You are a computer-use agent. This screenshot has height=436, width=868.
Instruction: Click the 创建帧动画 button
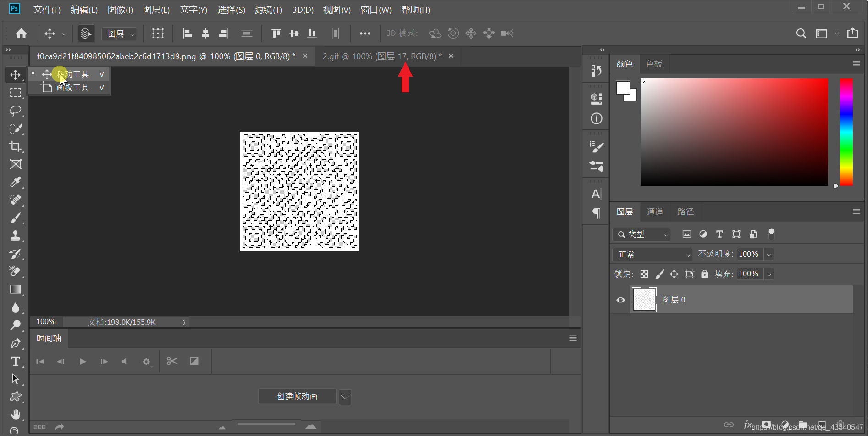point(297,397)
